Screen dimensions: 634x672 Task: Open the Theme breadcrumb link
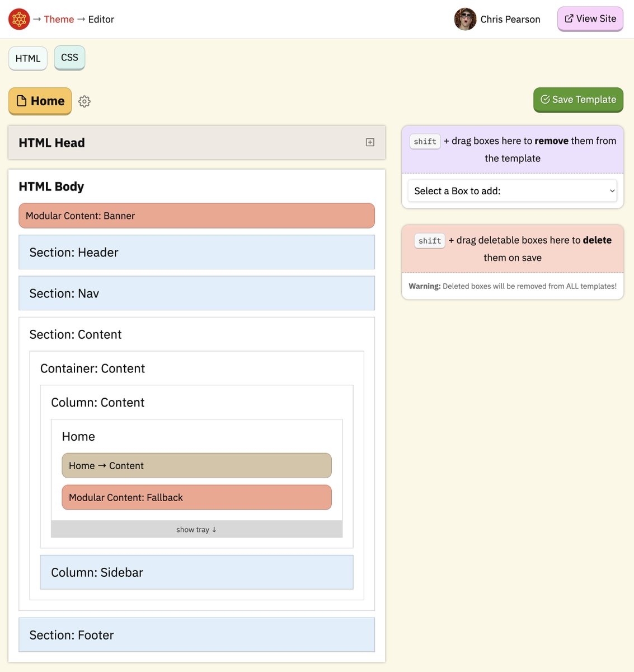click(59, 18)
